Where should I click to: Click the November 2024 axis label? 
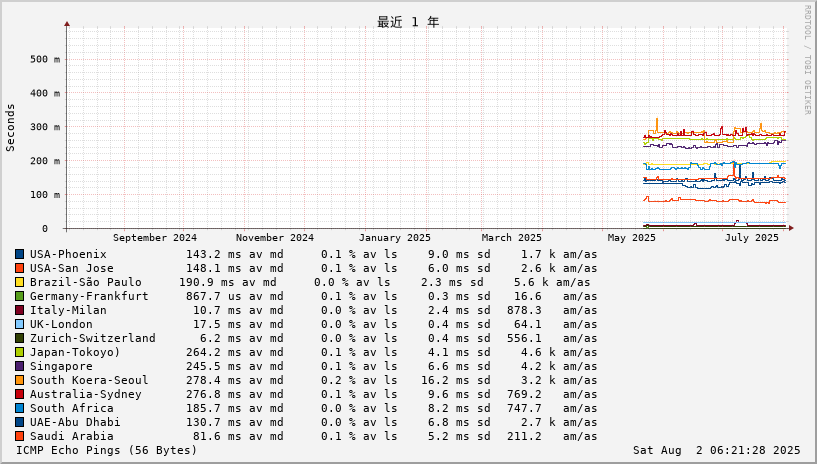click(275, 237)
